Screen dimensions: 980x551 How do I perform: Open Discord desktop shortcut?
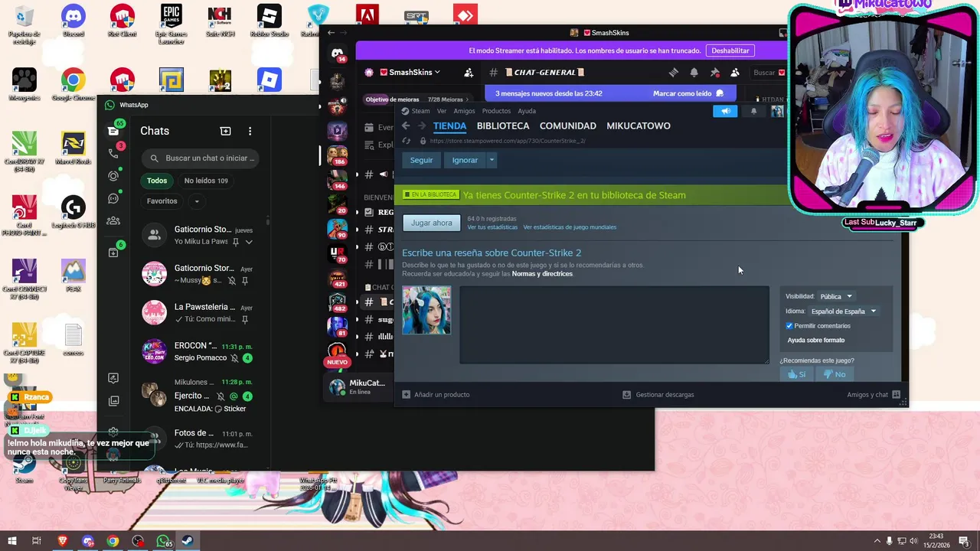click(x=73, y=21)
